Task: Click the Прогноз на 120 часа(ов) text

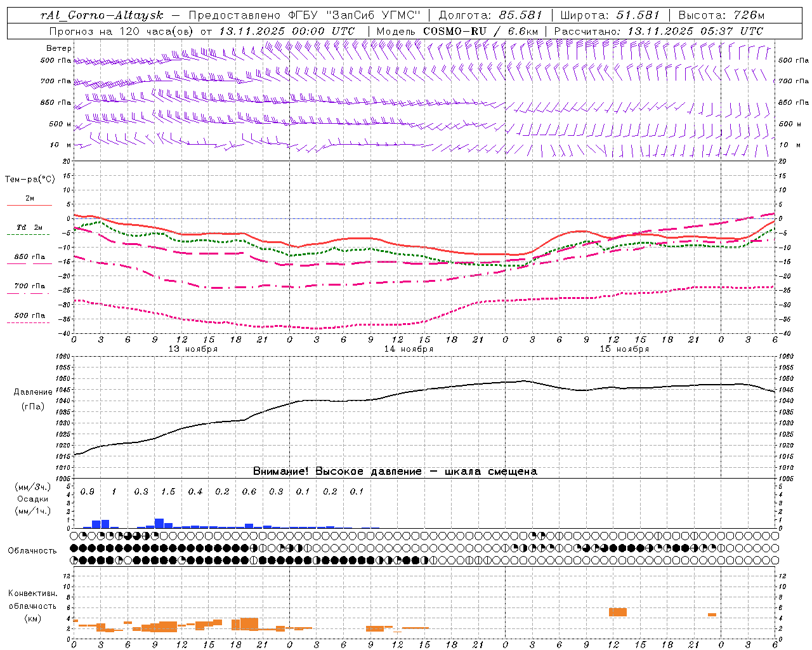Action: pyautogui.click(x=122, y=31)
